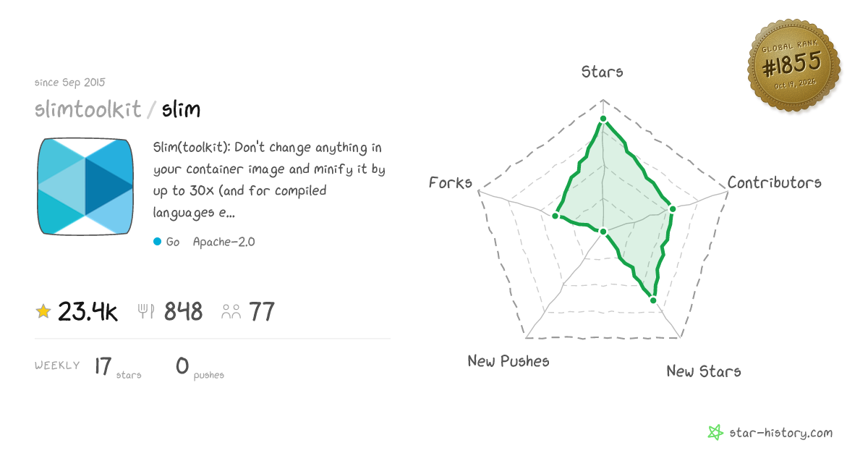The image size is (868, 456).
Task: Select the Forks axis label
Action: point(451,182)
